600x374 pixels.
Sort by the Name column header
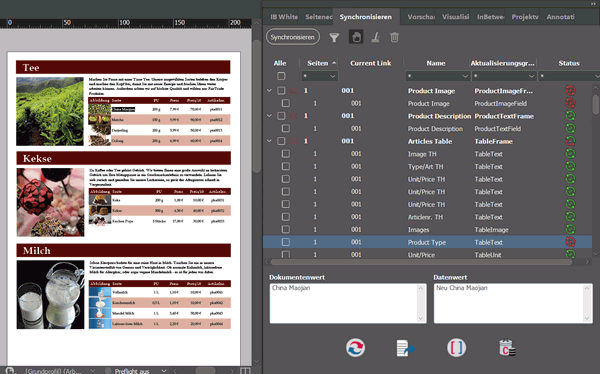click(436, 63)
